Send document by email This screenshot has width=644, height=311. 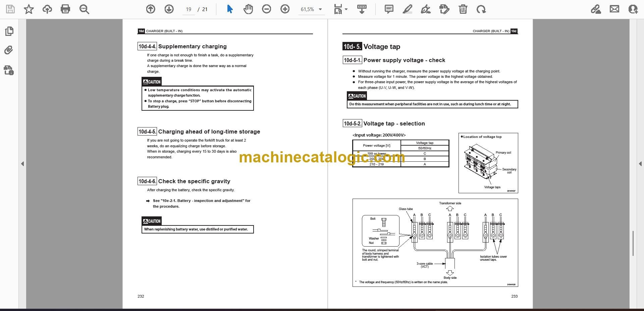pyautogui.click(x=614, y=9)
